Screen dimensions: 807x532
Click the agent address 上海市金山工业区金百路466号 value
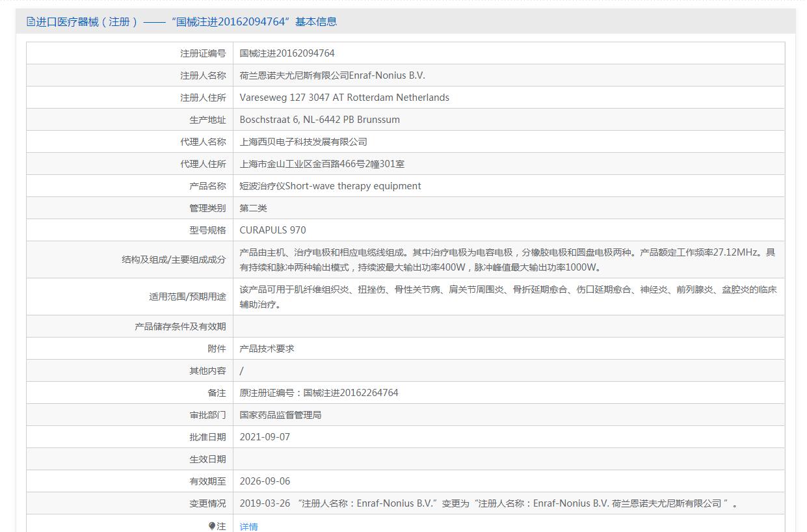(x=322, y=164)
